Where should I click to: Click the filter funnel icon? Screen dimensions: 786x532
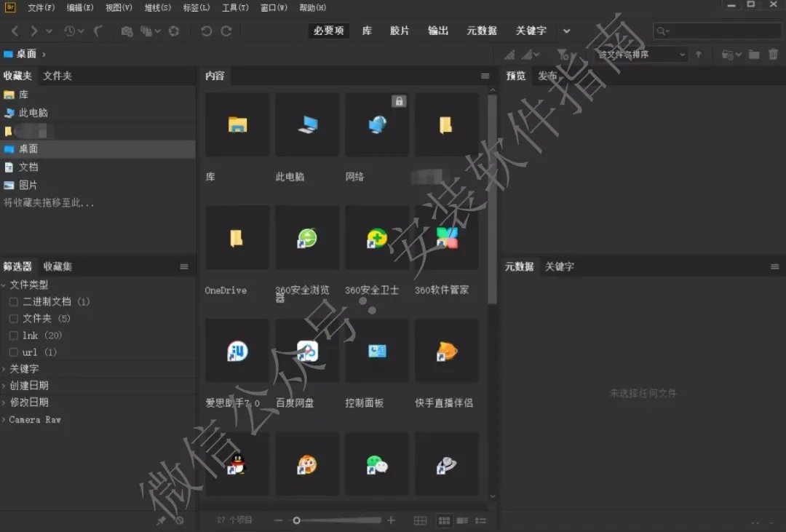pos(563,54)
